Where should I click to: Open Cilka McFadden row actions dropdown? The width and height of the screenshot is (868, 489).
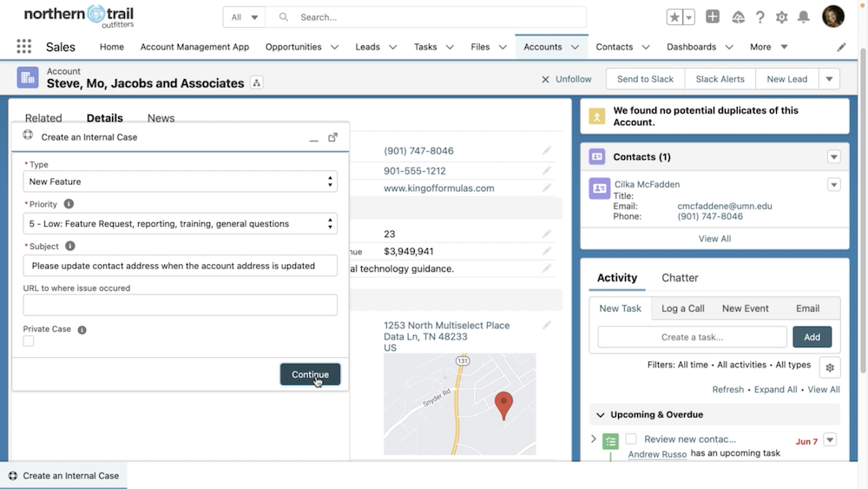click(x=833, y=185)
